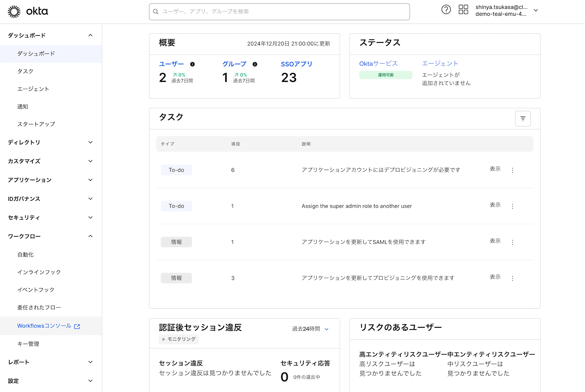Open more options for super admin task row
The height and width of the screenshot is (392, 585).
coord(512,206)
